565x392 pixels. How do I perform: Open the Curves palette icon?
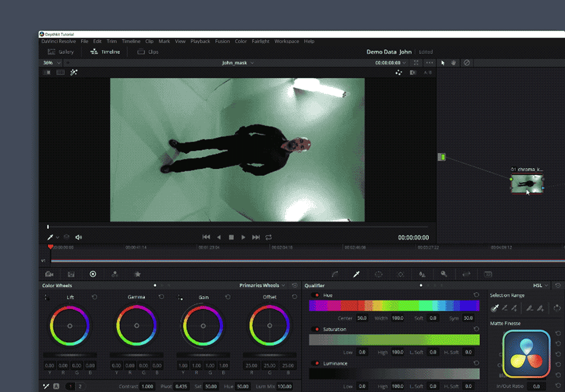click(x=334, y=274)
